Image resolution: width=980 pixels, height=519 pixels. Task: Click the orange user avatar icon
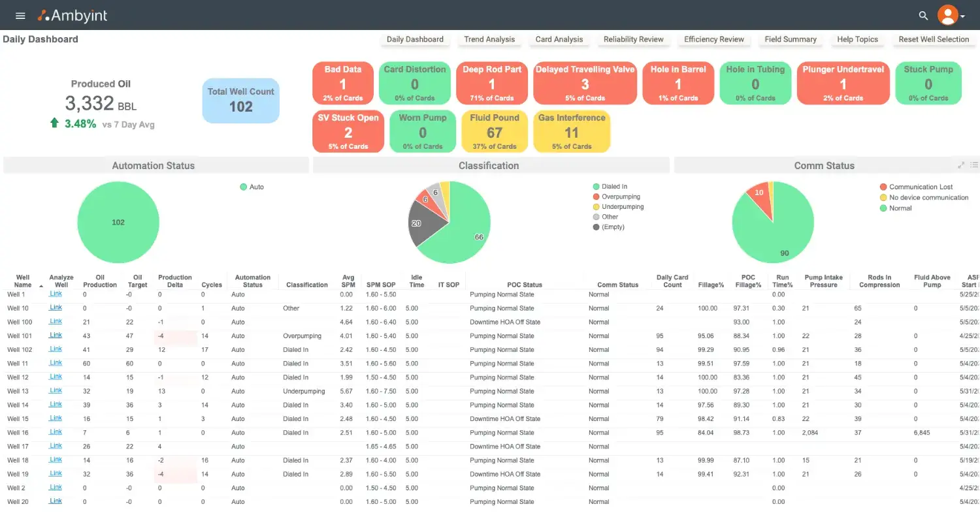(x=947, y=15)
